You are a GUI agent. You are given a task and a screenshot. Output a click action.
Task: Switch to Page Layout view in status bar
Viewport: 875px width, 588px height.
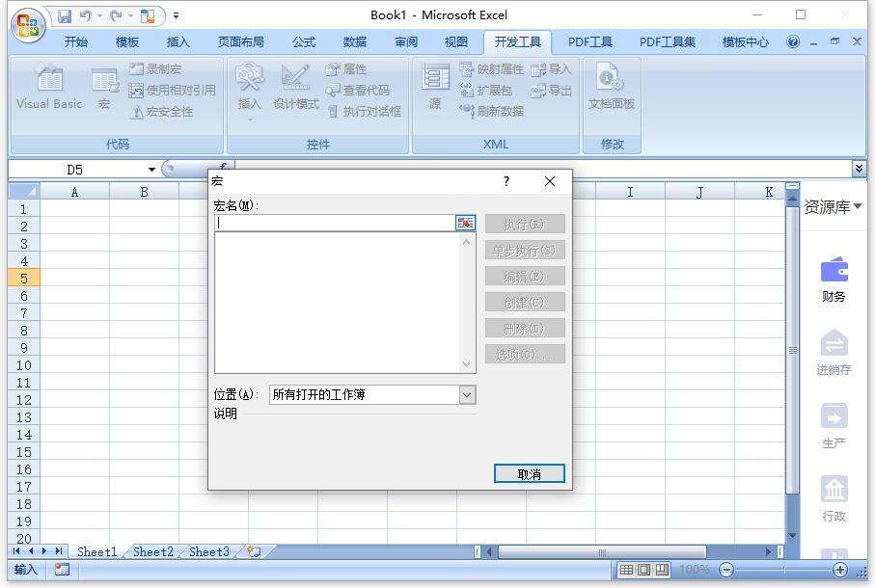point(644,570)
